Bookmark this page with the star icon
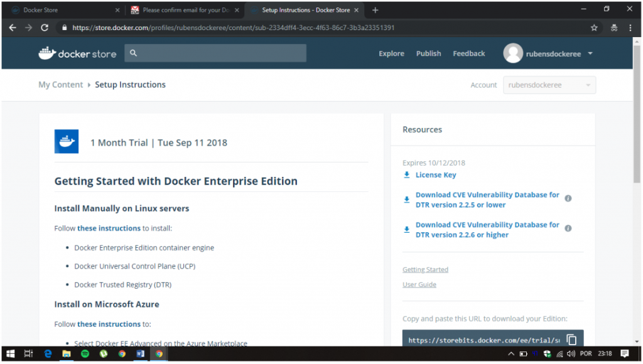This screenshot has height=364, width=643. click(x=594, y=28)
